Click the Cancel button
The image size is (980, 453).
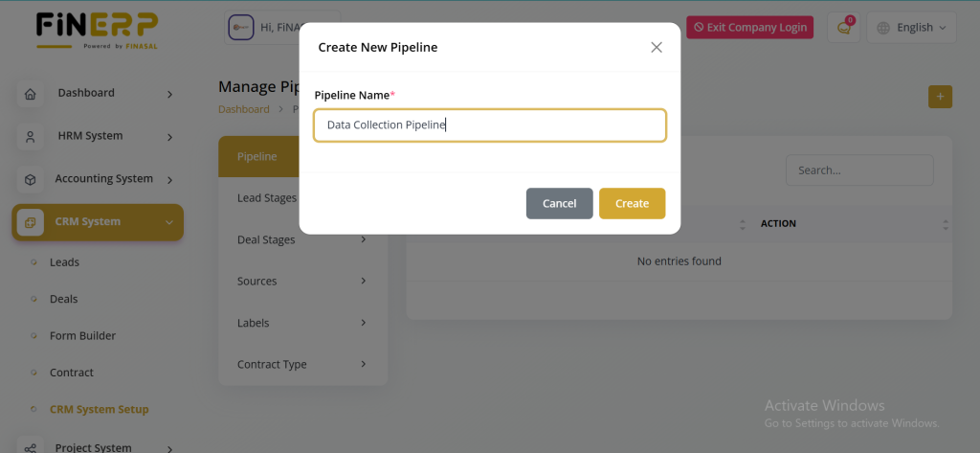tap(559, 203)
